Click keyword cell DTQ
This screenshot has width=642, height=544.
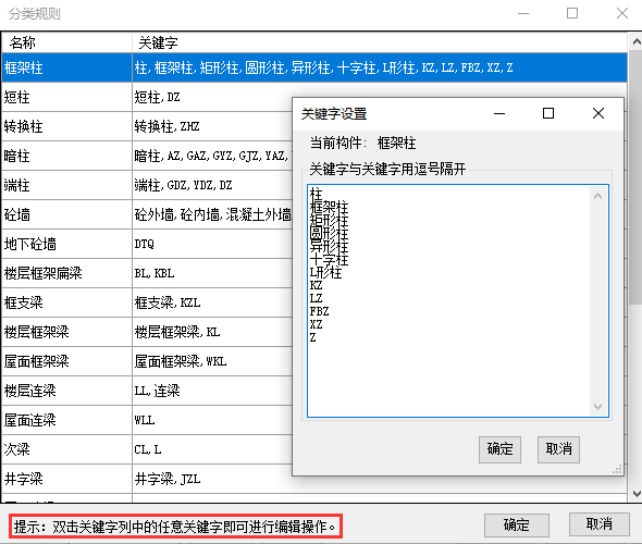pos(212,244)
